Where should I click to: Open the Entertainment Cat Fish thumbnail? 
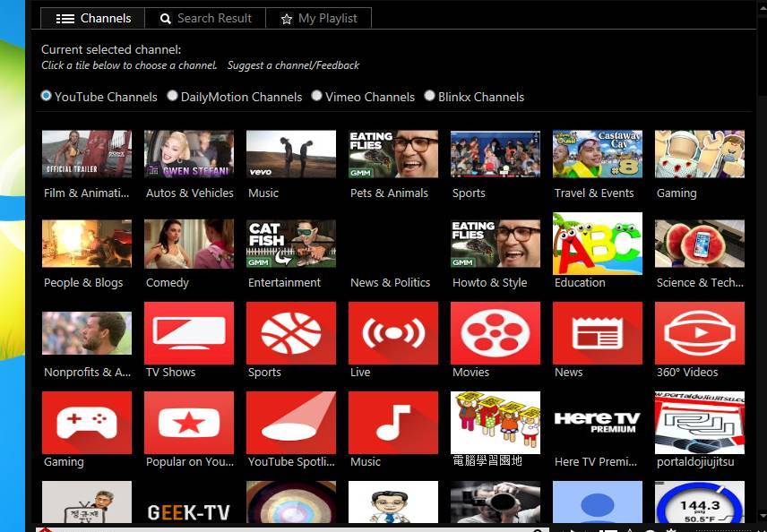point(291,244)
